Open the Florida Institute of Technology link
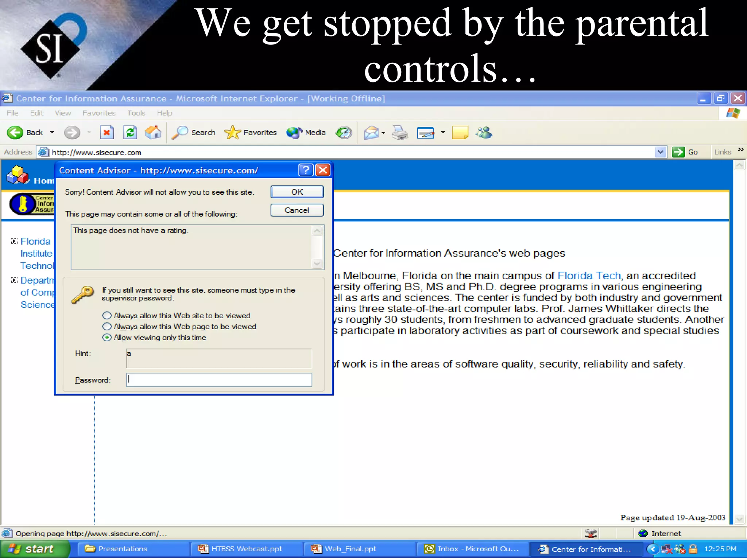 [36, 253]
